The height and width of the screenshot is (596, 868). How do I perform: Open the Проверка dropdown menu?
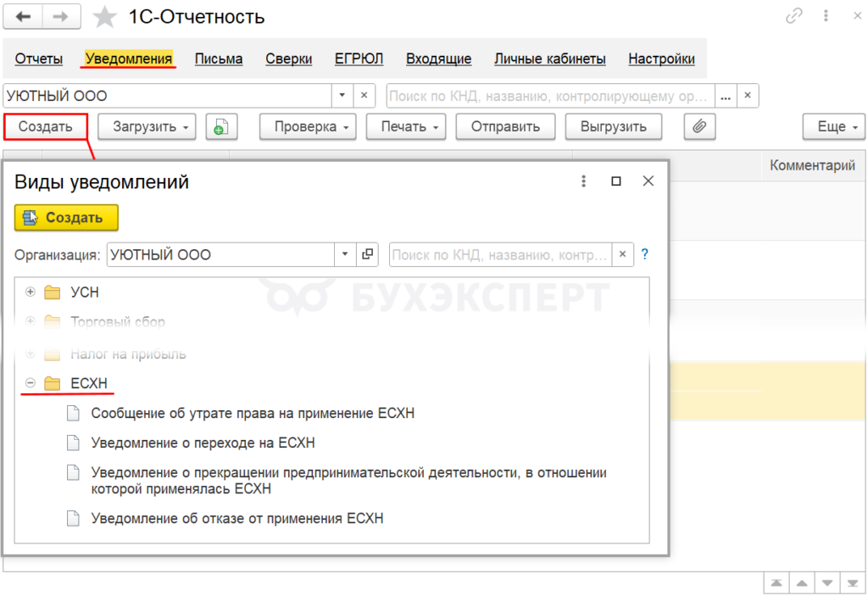tap(308, 127)
